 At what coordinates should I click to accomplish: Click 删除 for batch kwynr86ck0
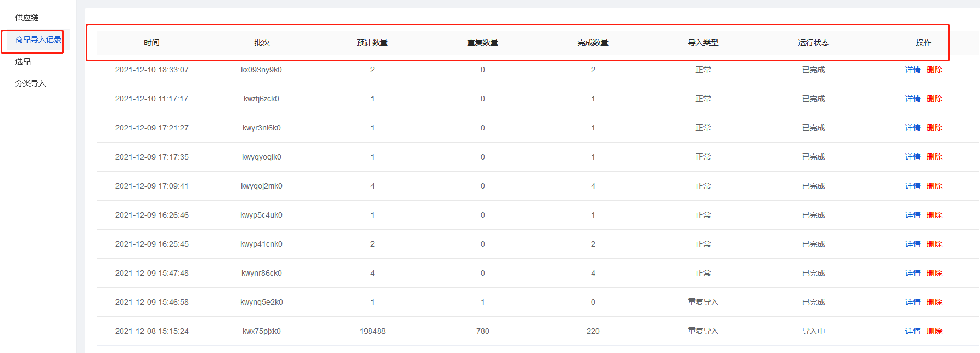(934, 273)
